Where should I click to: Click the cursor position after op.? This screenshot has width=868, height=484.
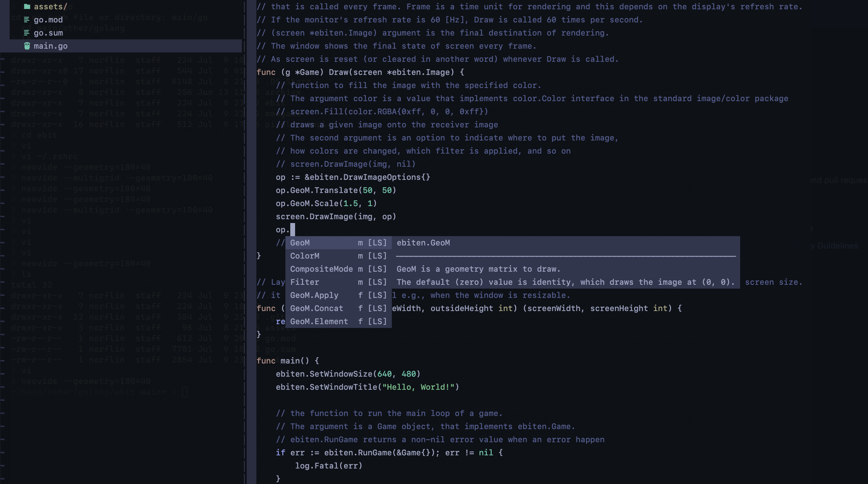[x=293, y=229]
